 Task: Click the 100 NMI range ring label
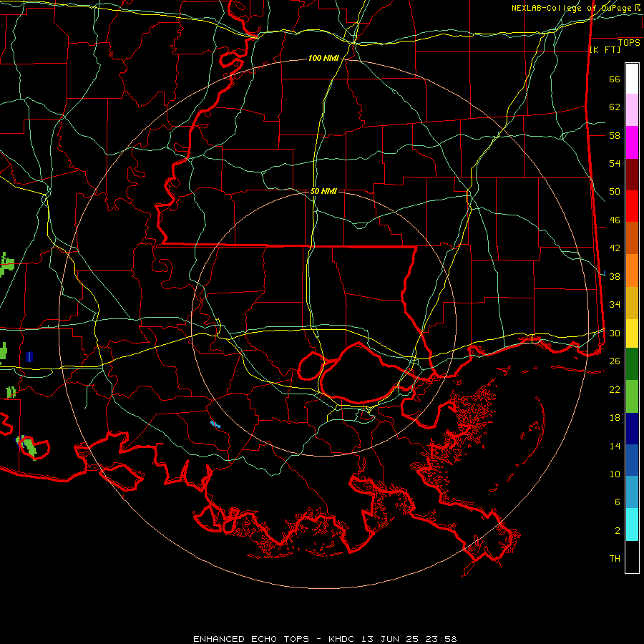pyautogui.click(x=323, y=59)
